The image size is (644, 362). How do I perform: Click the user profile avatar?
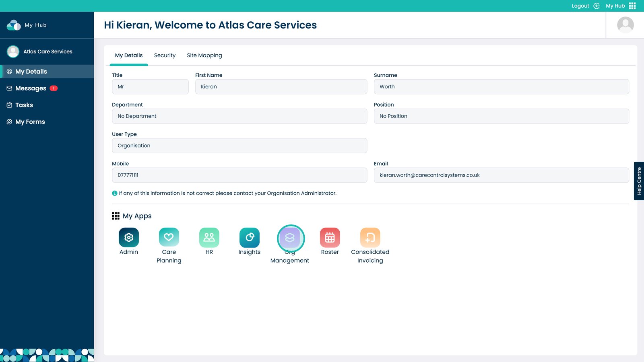coord(625,25)
